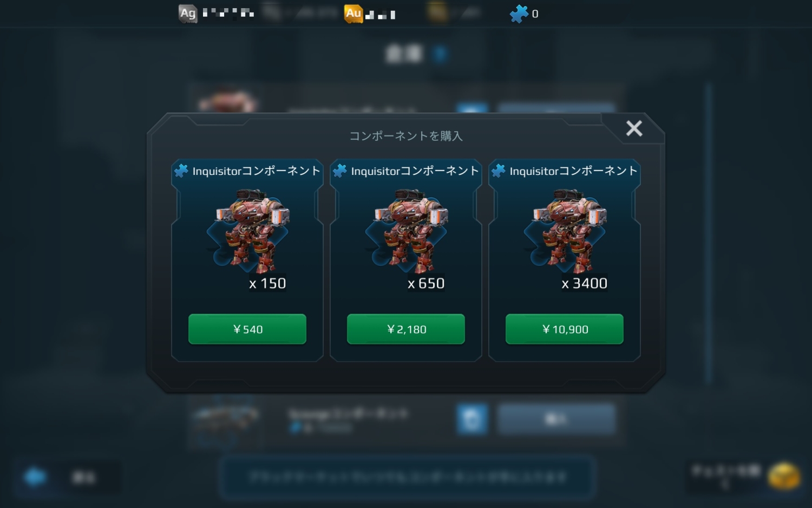Buy 3400 Inquisitor components for ¥10,900
Screen dimensions: 812x508
[x=565, y=329]
